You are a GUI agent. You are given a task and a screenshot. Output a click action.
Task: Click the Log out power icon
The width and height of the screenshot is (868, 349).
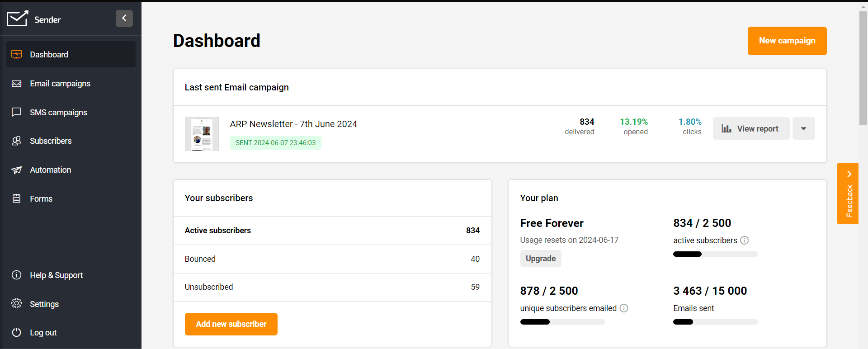point(17,332)
